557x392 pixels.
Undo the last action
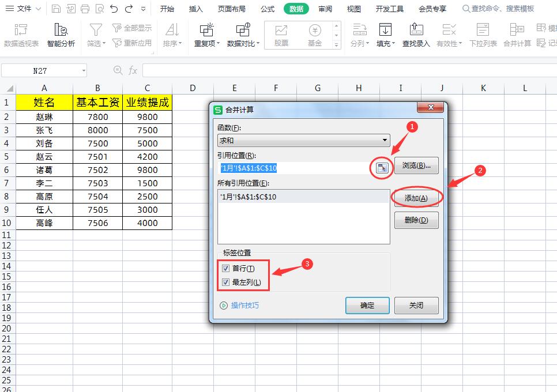114,9
